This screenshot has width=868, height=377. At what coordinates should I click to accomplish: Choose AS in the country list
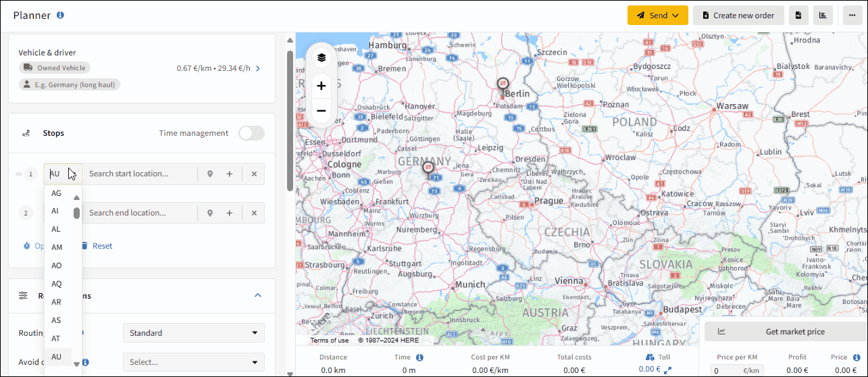pyautogui.click(x=58, y=320)
